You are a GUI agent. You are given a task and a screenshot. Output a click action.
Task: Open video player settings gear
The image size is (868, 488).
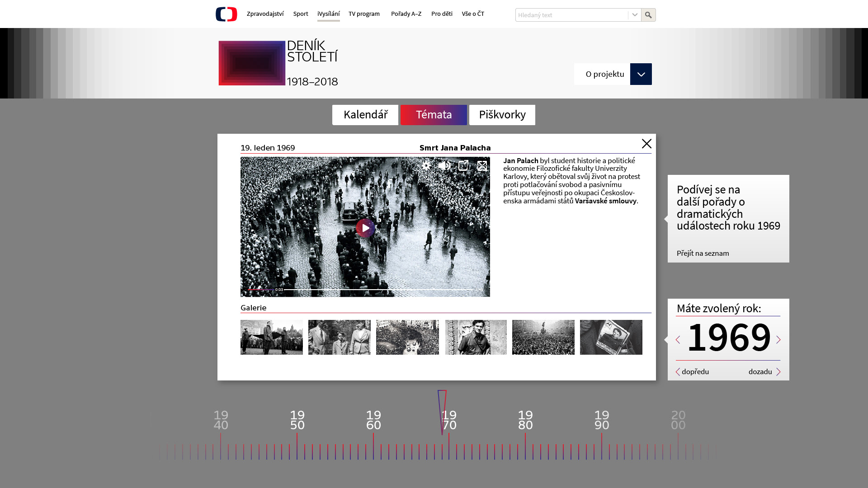(x=426, y=166)
